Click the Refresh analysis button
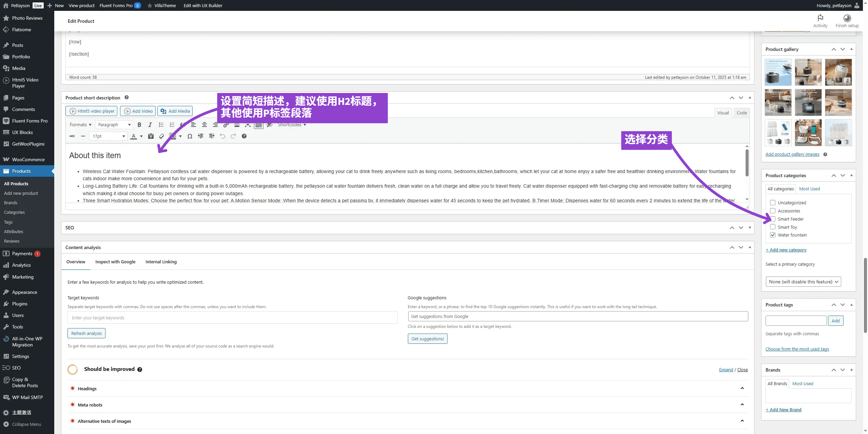868x434 pixels. tap(86, 334)
